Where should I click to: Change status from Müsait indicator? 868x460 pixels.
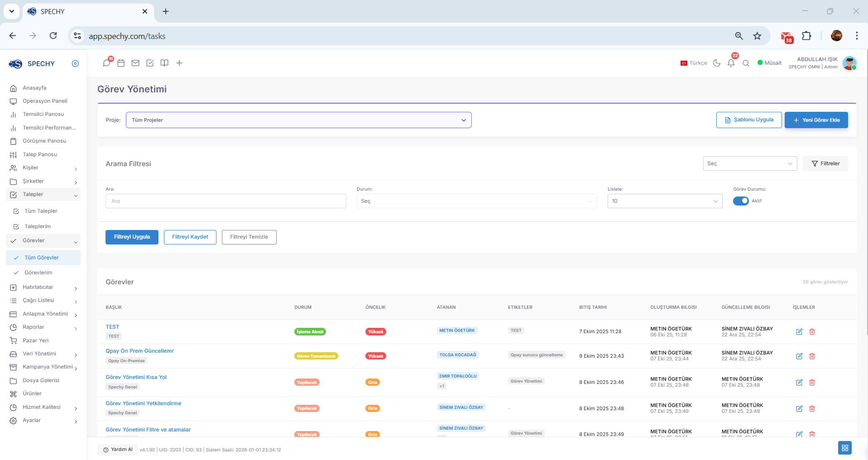[769, 63]
